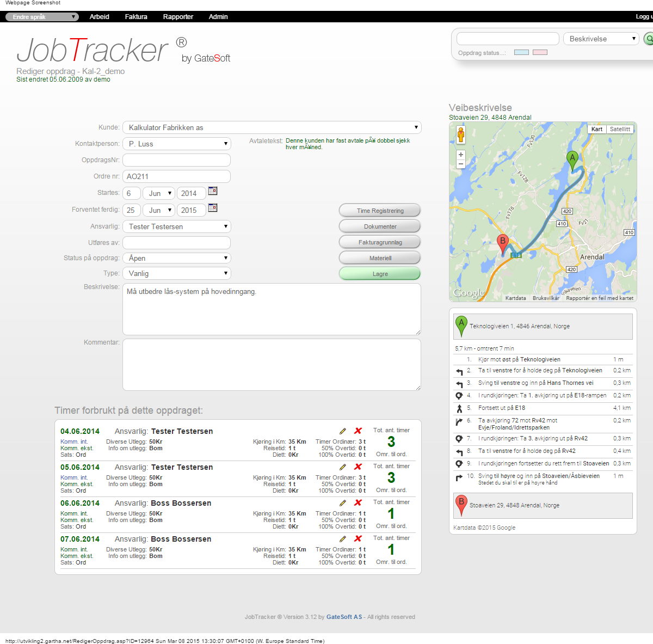Screen dimensions: 653x644
Task: Open the Status på oppdrag dropdown
Action: point(177,258)
